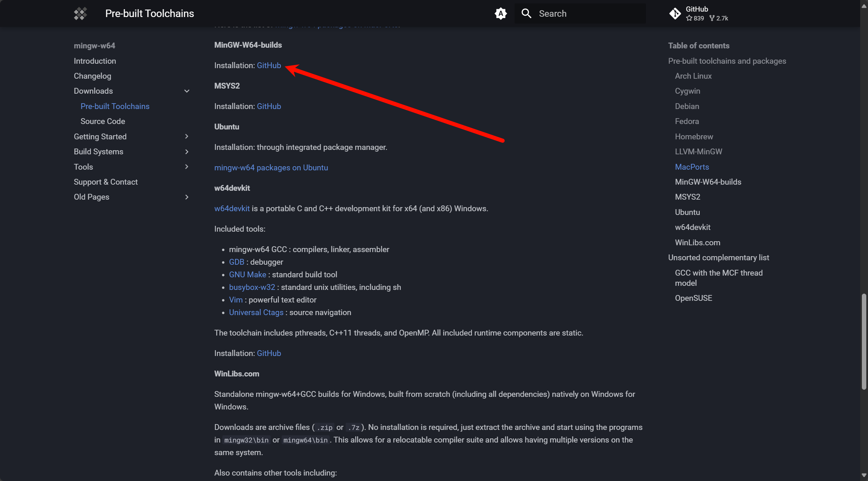Click the search magnifier icon
Screen dimensions: 868x481
point(526,14)
